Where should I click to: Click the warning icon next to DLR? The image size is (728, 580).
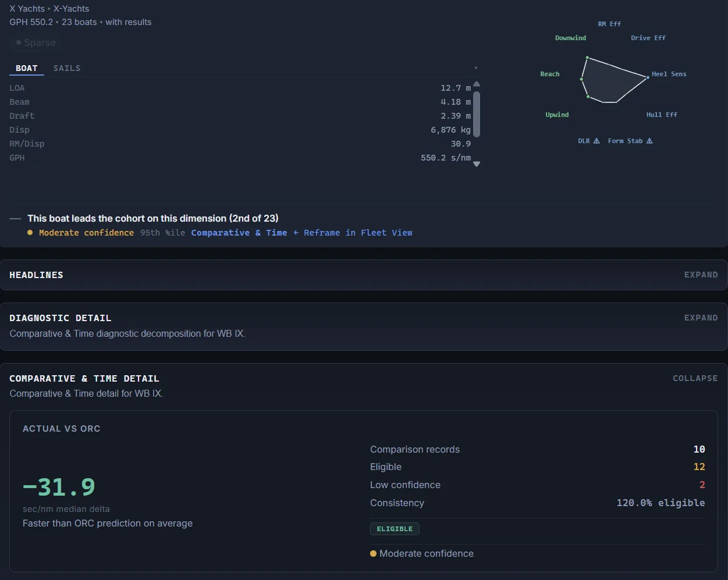pyautogui.click(x=596, y=141)
